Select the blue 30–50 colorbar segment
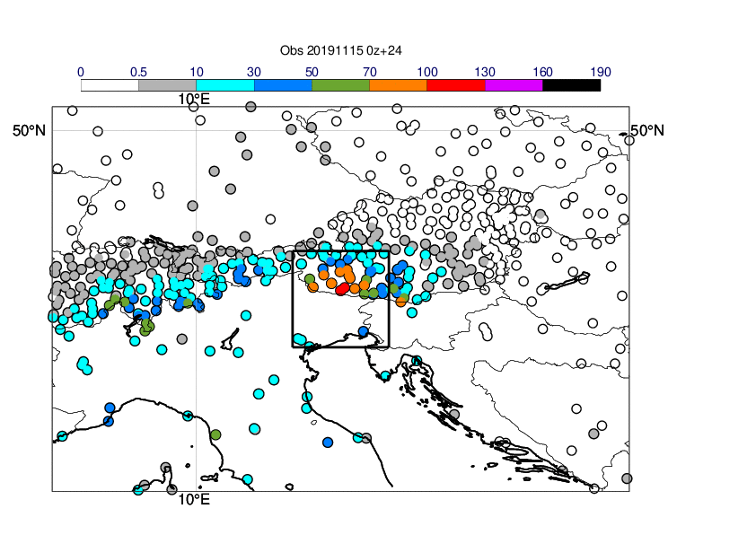This screenshot has height=535, width=756. pos(283,85)
